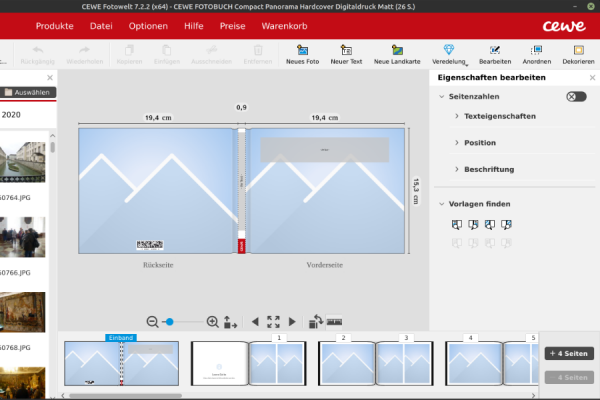
Task: Select the tapestry photo above 50768.JPG
Action: click(23, 312)
